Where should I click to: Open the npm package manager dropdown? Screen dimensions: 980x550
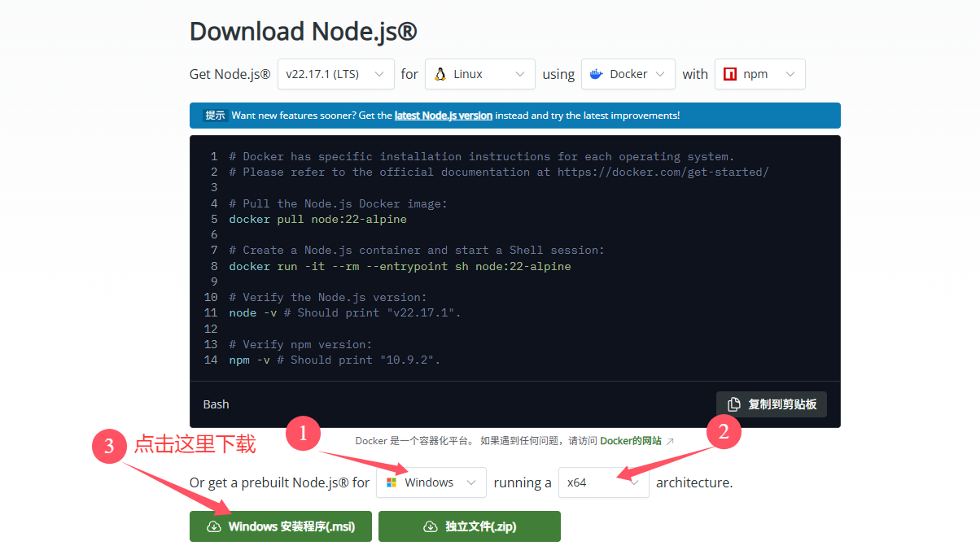(760, 74)
